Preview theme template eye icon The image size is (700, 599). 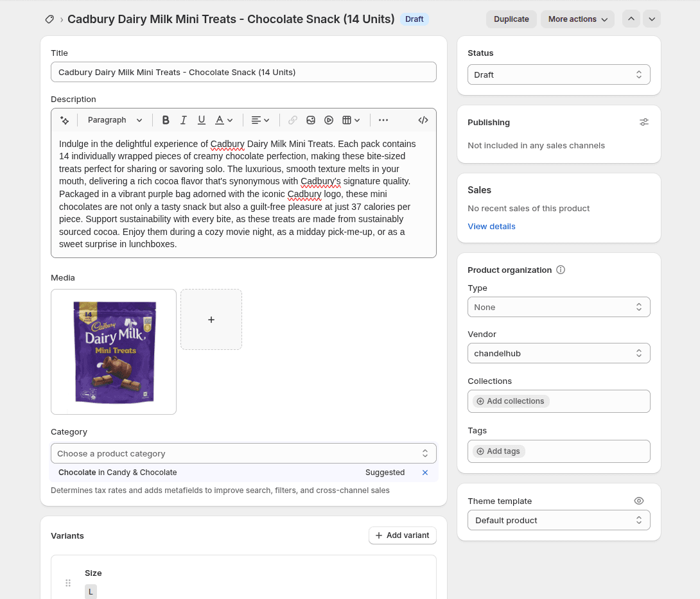(639, 501)
